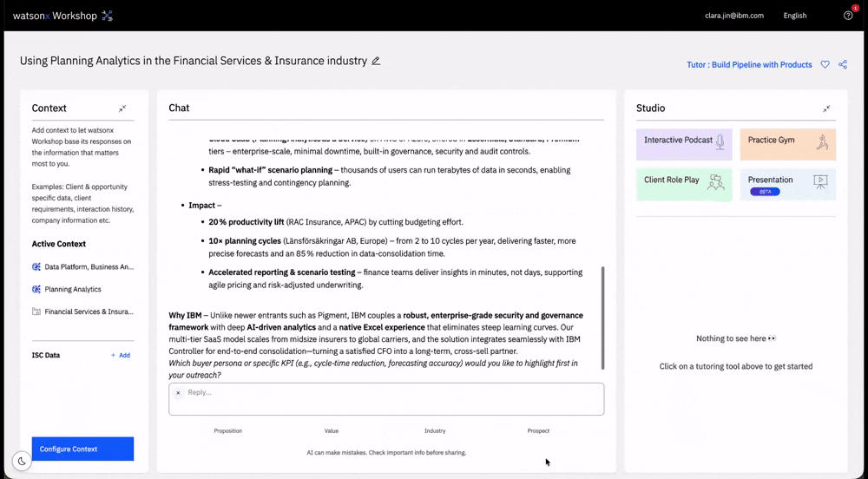Screen dimensions: 868x479
Task: Click "Nothing to see here" message
Action: (736, 338)
